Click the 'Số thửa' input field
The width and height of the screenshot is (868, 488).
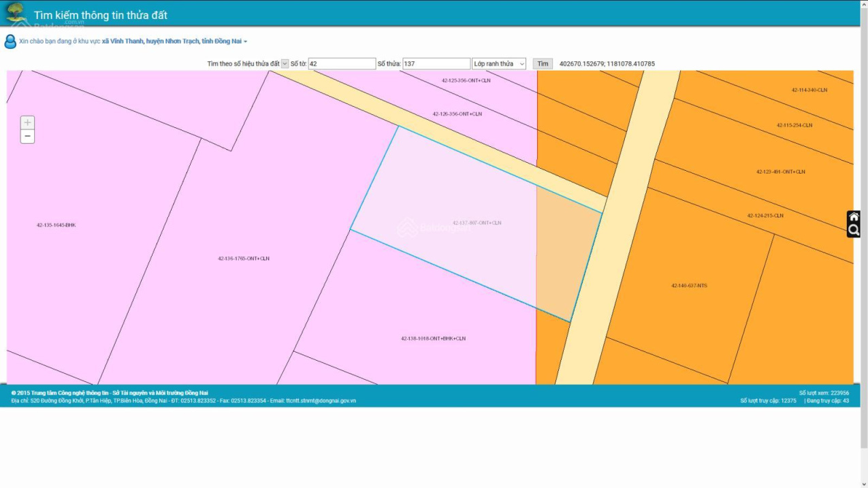coord(436,64)
